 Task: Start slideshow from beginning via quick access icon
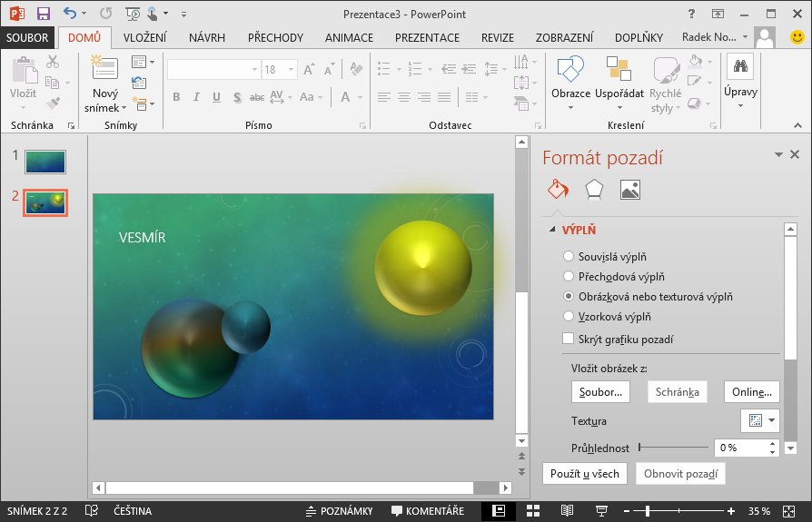[x=133, y=14]
